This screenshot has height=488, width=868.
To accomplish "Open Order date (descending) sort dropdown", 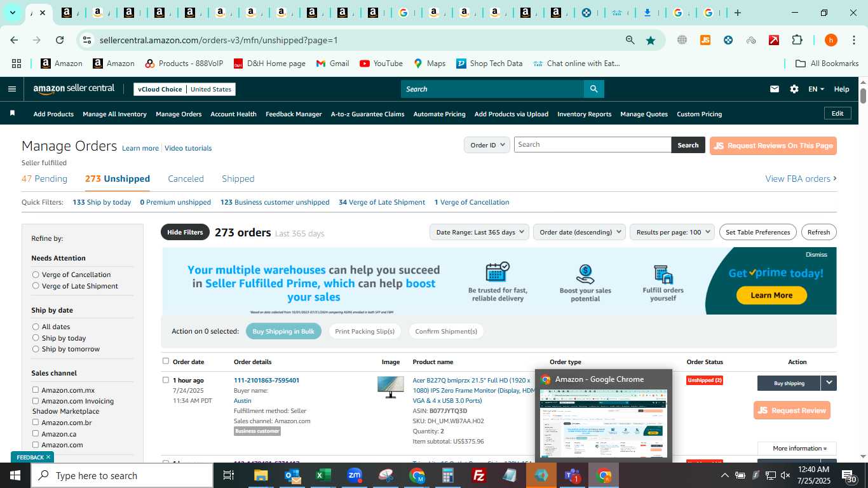I will [x=580, y=232].
